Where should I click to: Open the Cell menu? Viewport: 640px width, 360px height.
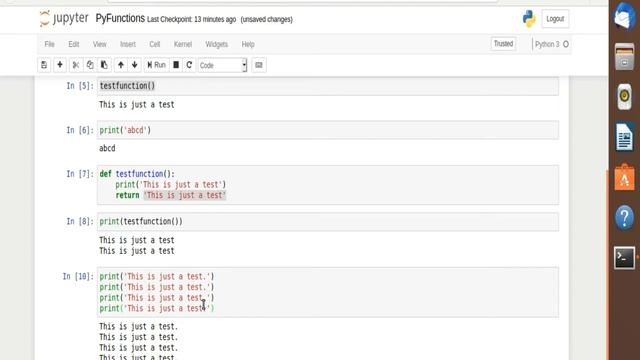pyautogui.click(x=155, y=44)
